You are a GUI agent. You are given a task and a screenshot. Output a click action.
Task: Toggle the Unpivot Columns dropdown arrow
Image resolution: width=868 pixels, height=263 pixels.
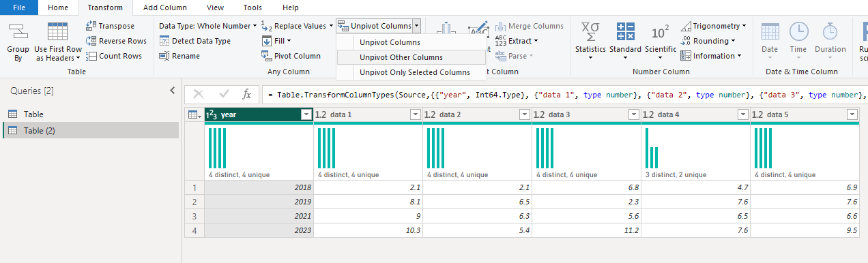pos(416,26)
